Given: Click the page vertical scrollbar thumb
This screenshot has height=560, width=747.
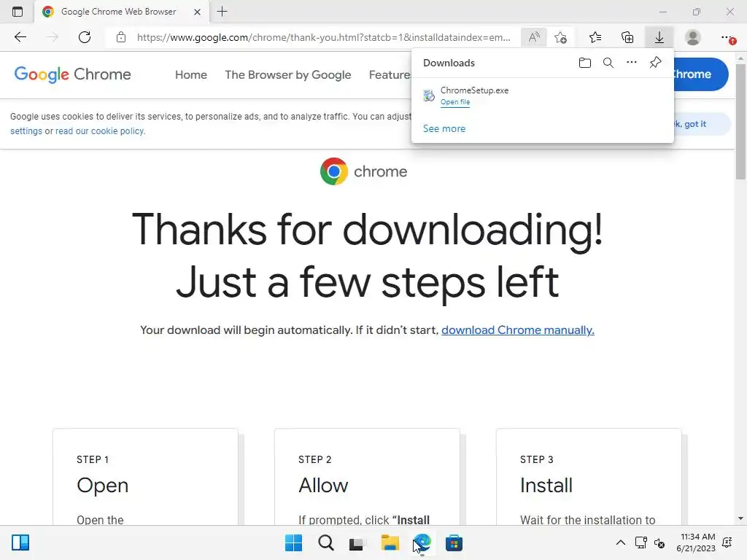Looking at the screenshot, I should click(740, 122).
